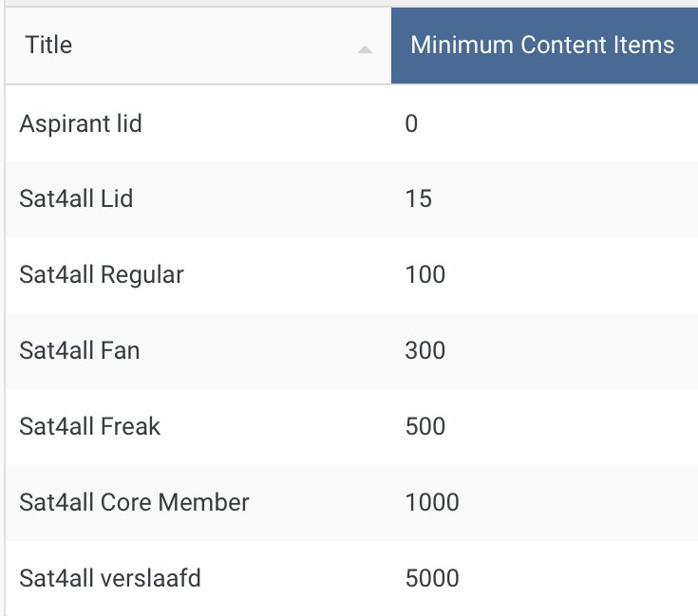Click the 500 minimum content value
Image resolution: width=698 pixels, height=616 pixels.
(x=424, y=427)
